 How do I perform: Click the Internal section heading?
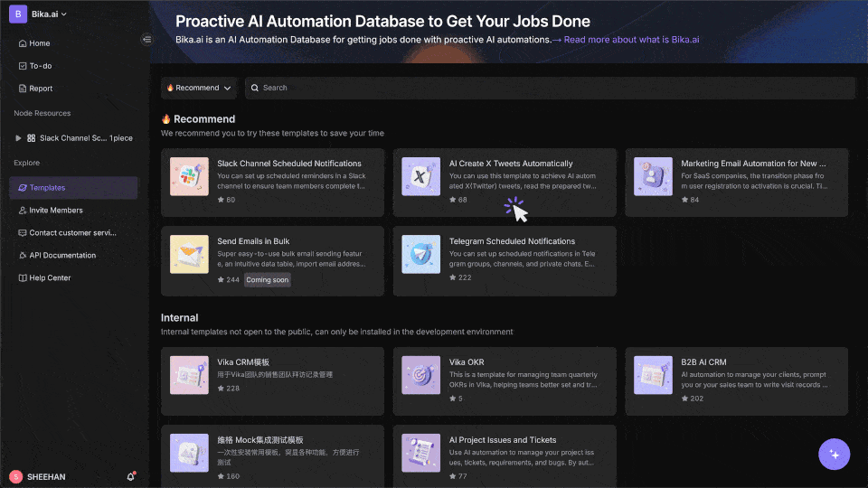(x=179, y=317)
